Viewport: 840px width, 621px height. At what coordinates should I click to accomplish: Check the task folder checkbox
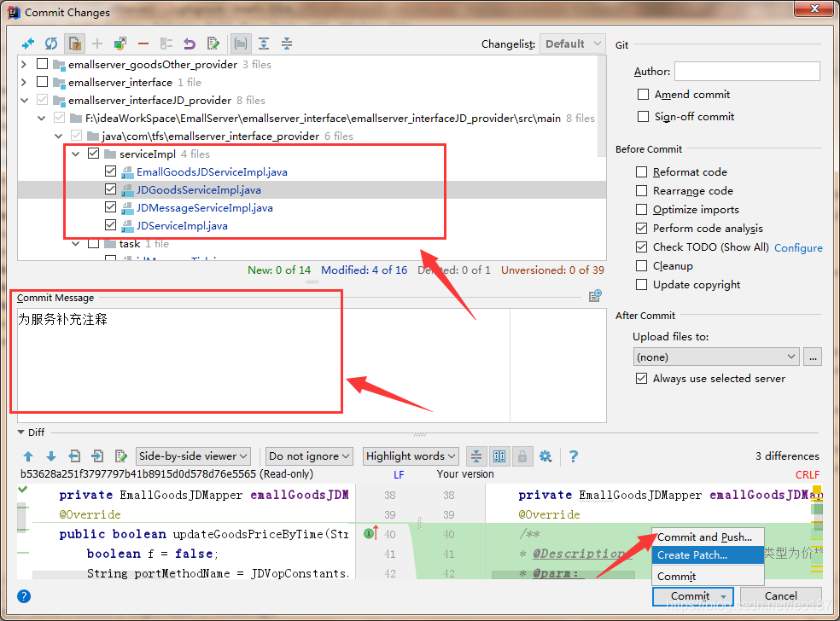pos(93,244)
